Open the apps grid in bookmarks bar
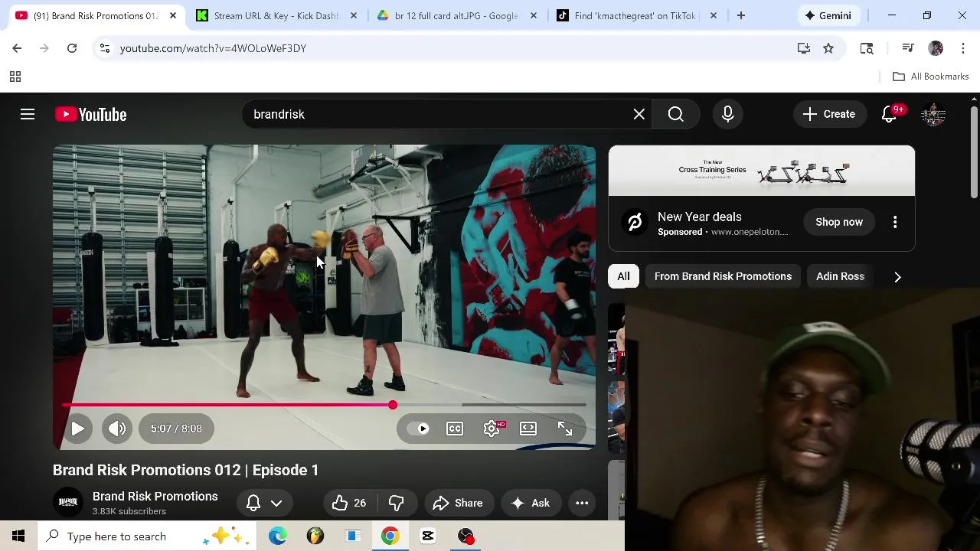The width and height of the screenshot is (980, 551). tap(15, 77)
